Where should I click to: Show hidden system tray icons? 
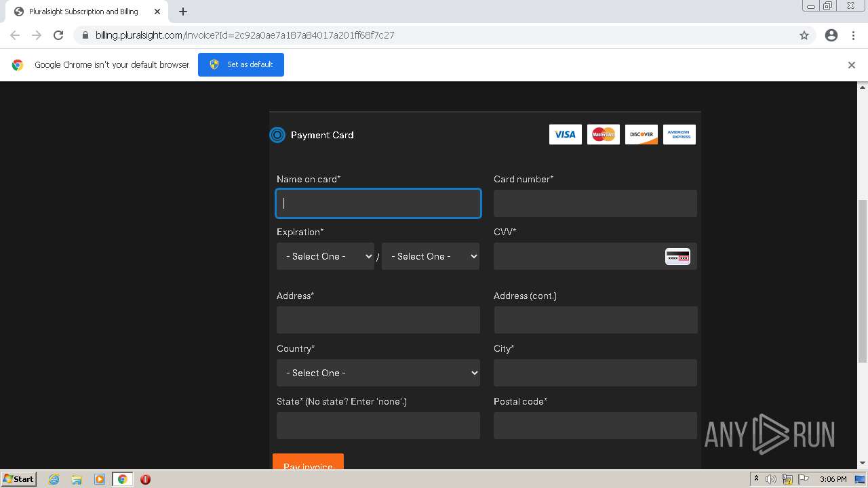756,479
